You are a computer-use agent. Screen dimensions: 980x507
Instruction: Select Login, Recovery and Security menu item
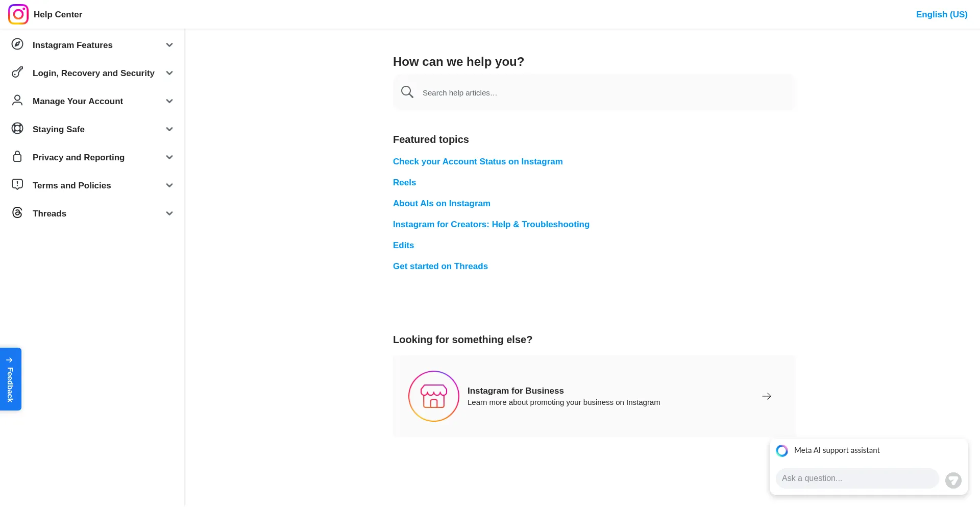(93, 73)
